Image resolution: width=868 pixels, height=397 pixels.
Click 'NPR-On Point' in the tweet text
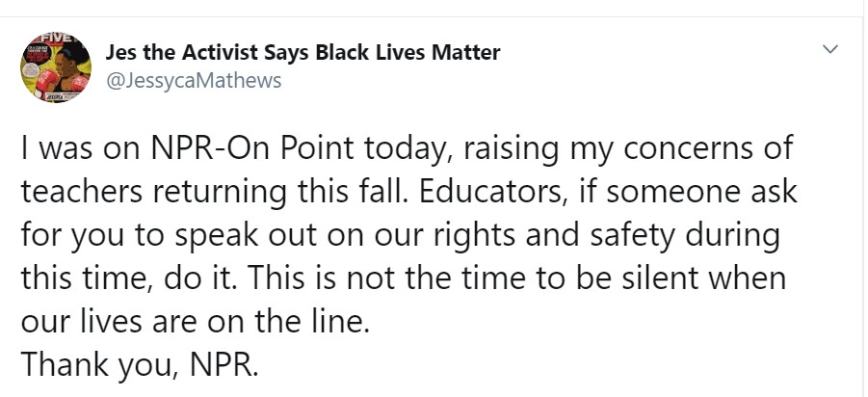tap(218, 150)
